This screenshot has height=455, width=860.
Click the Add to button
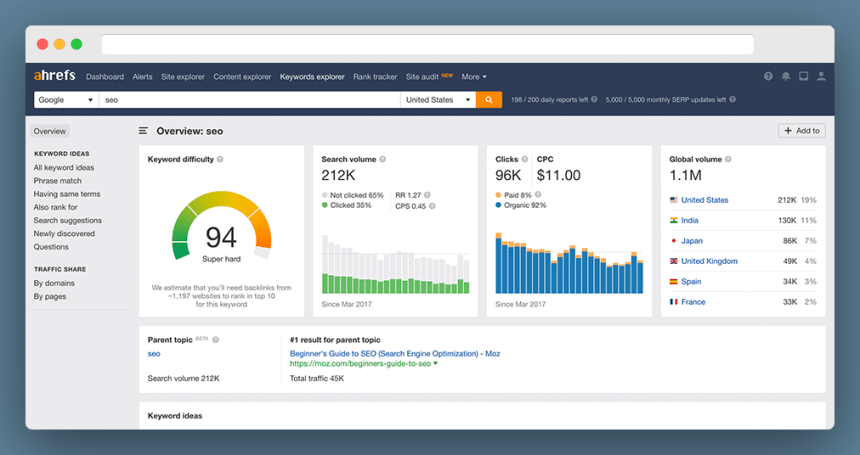tap(801, 130)
